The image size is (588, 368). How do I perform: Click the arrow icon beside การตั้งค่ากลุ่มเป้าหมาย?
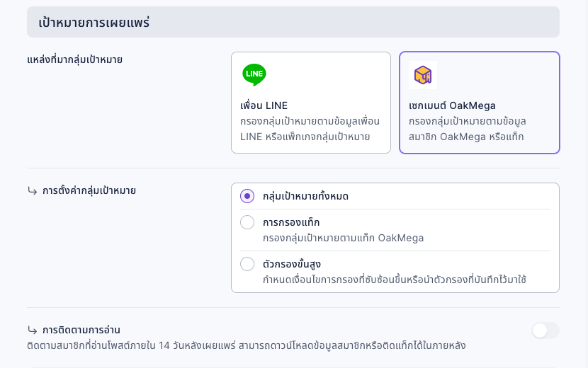(x=33, y=191)
